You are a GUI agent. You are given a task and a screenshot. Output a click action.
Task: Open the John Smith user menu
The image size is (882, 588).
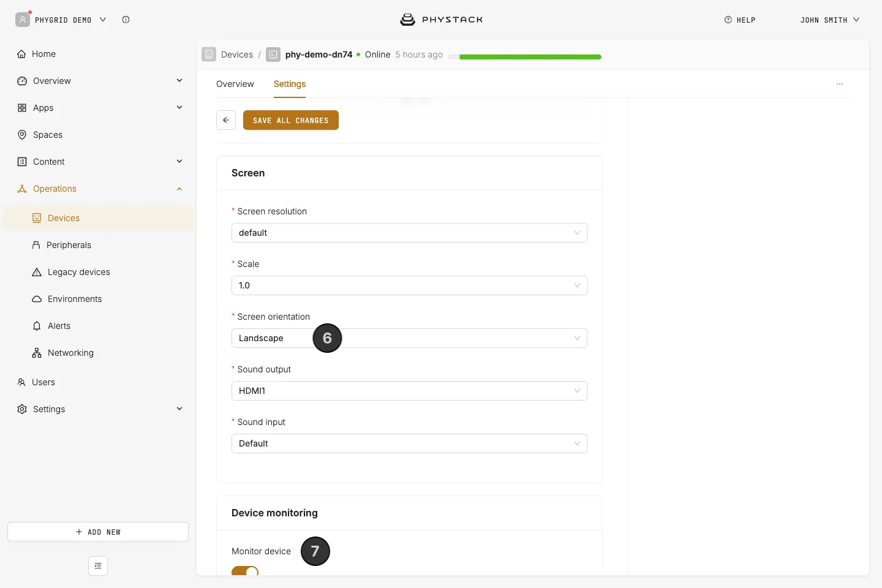point(829,20)
